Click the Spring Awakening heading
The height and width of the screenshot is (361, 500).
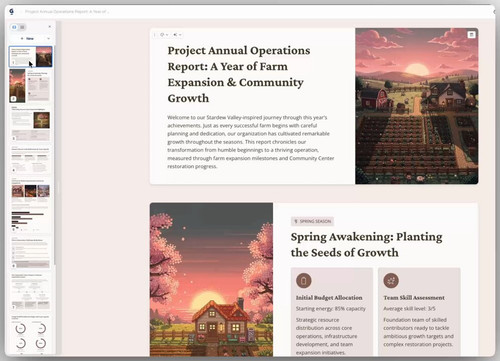[x=366, y=244]
